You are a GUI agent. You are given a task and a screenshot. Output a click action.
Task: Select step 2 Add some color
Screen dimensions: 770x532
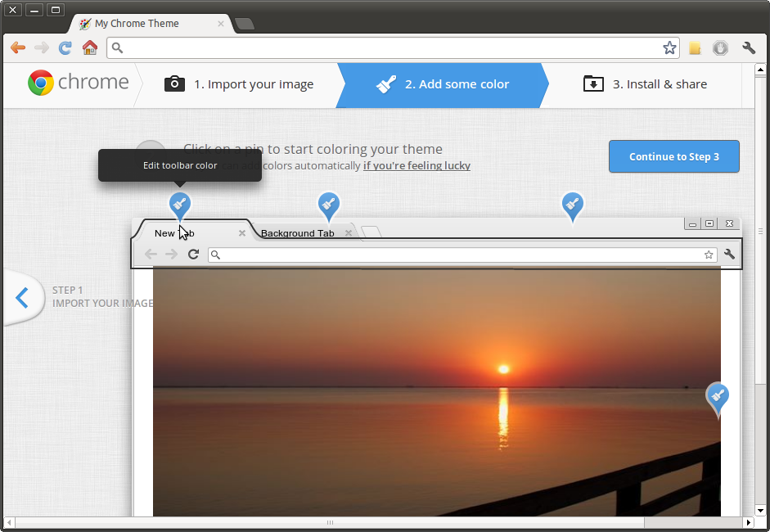(x=442, y=84)
